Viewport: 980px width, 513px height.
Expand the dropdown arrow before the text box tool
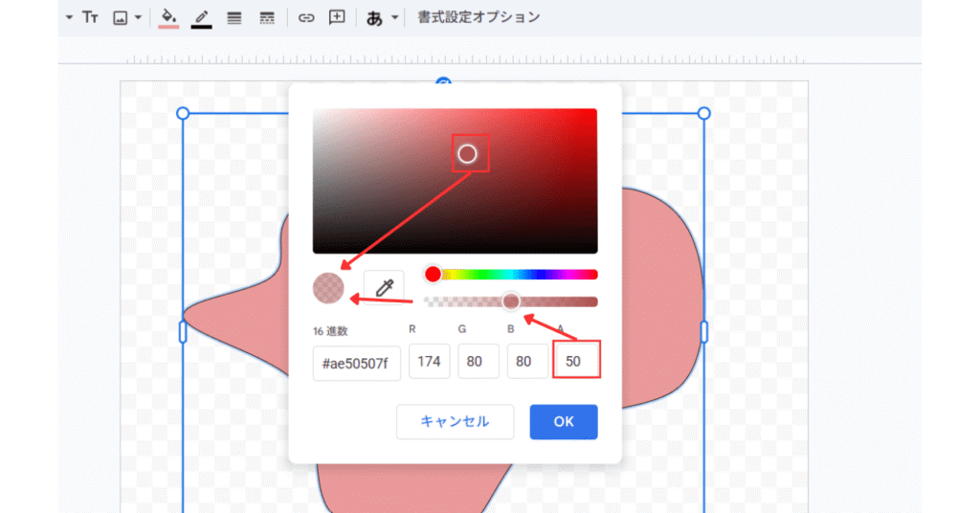pyautogui.click(x=69, y=17)
